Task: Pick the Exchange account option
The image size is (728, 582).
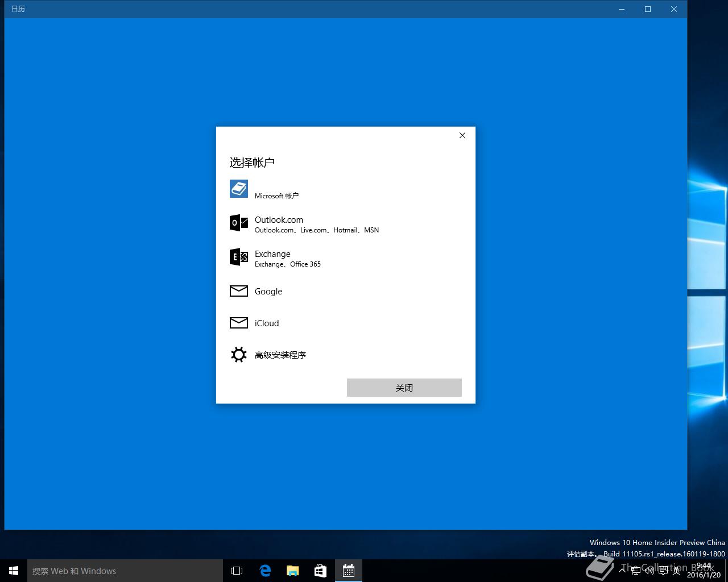Action: click(345, 257)
